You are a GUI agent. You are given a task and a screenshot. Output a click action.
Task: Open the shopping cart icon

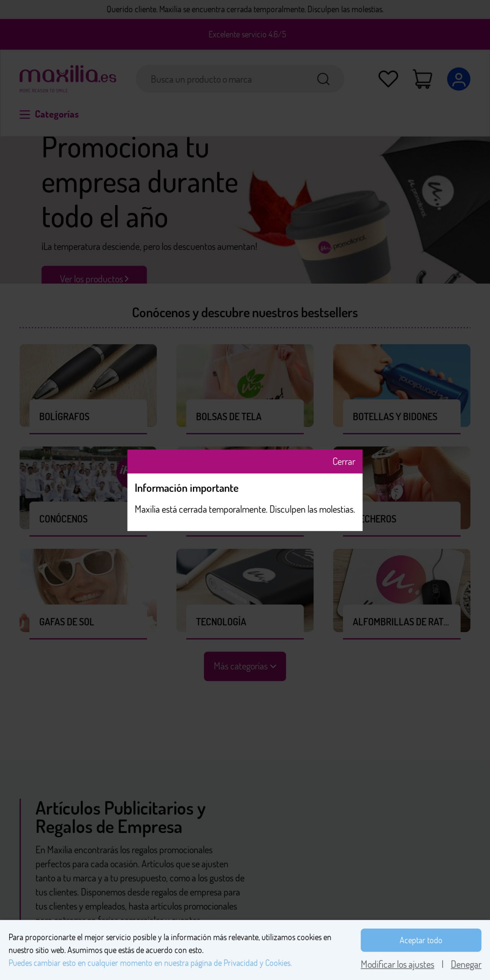(422, 79)
